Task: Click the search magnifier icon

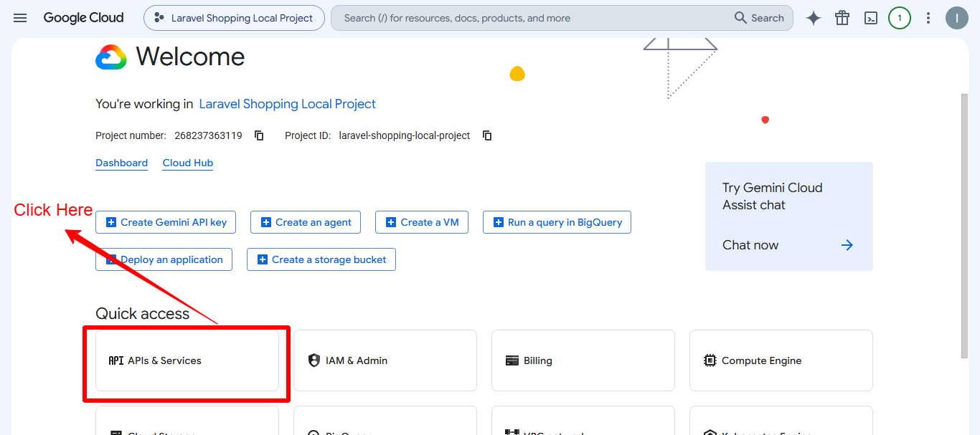Action: [x=741, y=18]
